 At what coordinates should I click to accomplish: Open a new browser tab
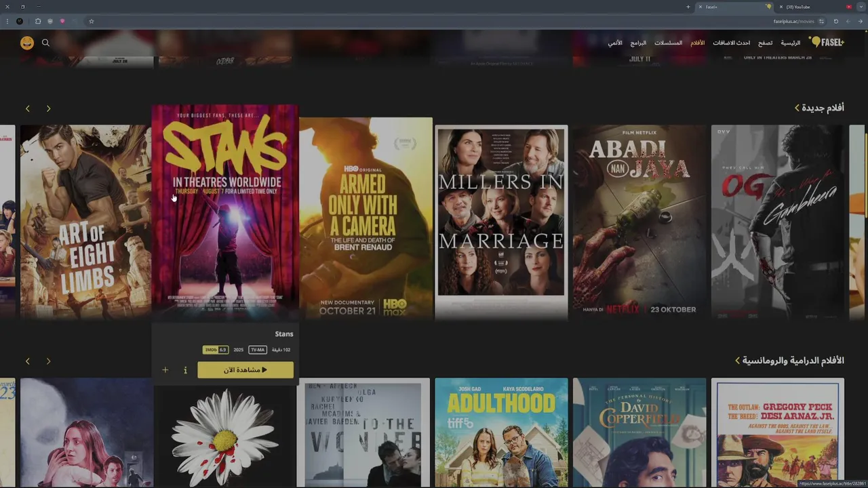pyautogui.click(x=688, y=7)
